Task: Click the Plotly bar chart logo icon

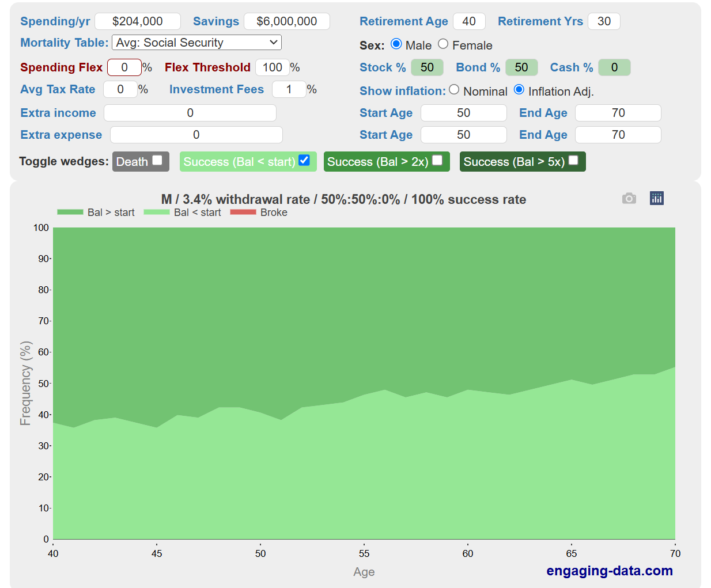Action: click(x=656, y=199)
